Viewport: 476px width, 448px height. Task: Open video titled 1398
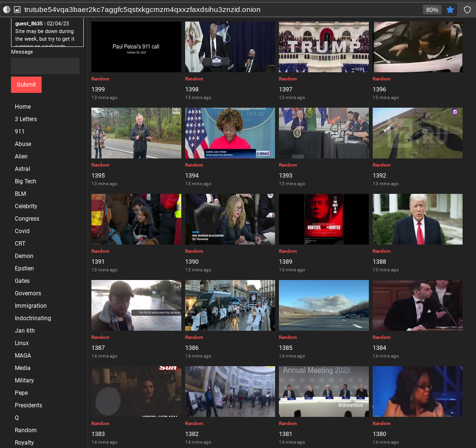pyautogui.click(x=192, y=90)
